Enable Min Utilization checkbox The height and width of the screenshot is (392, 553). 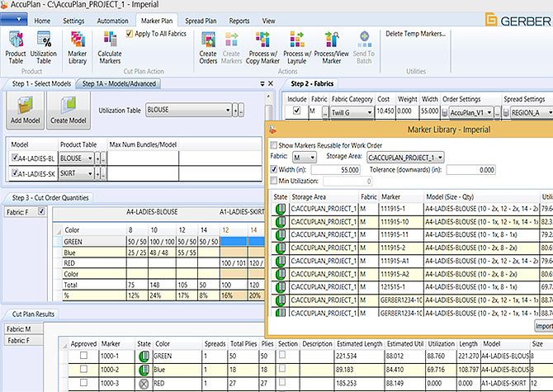click(274, 181)
